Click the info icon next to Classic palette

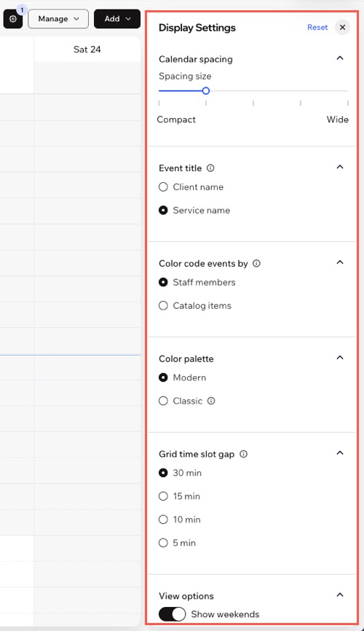(x=211, y=401)
